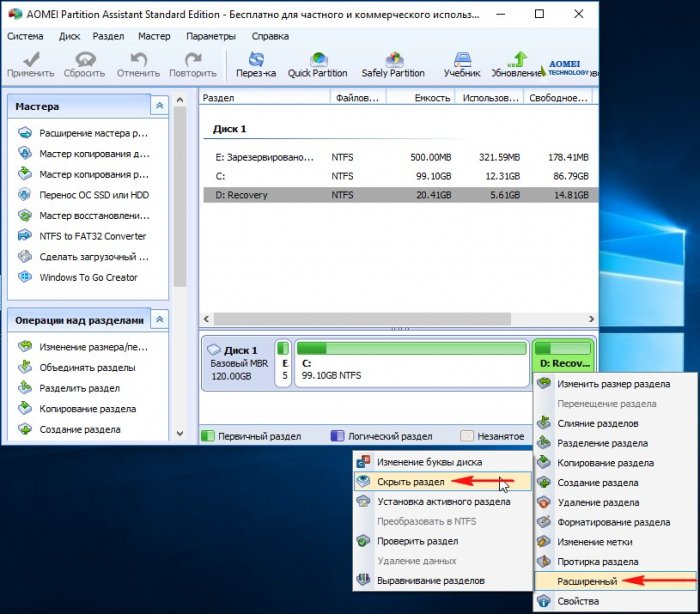
Task: Select Удаление раздела in context menu
Action: [615, 502]
